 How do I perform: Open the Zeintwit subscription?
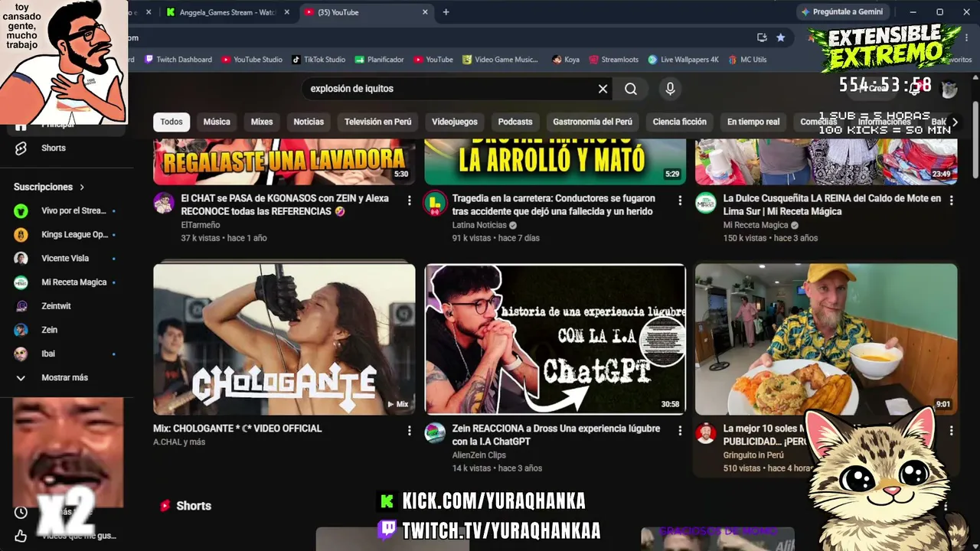point(65,306)
